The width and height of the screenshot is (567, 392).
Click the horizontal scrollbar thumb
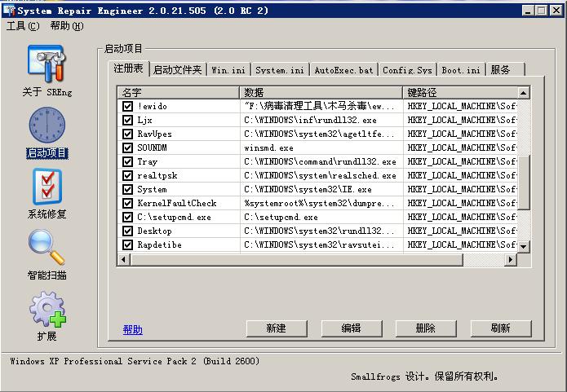[x=296, y=259]
